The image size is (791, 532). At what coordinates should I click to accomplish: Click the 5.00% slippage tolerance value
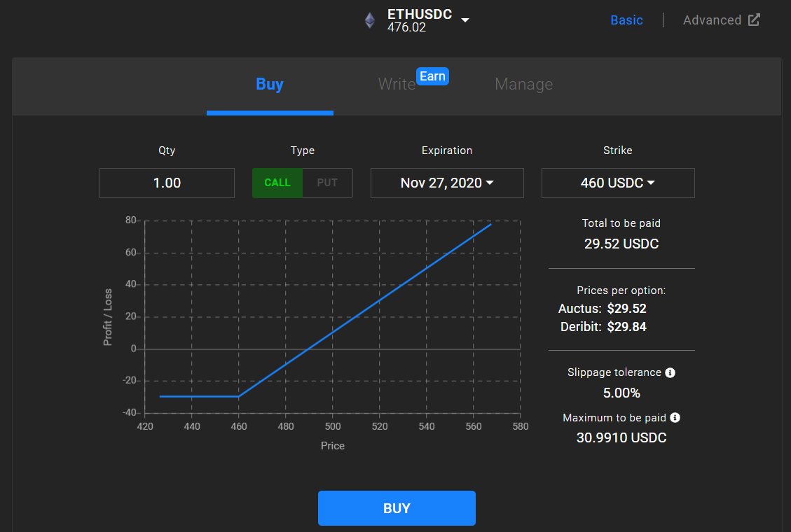(x=621, y=393)
